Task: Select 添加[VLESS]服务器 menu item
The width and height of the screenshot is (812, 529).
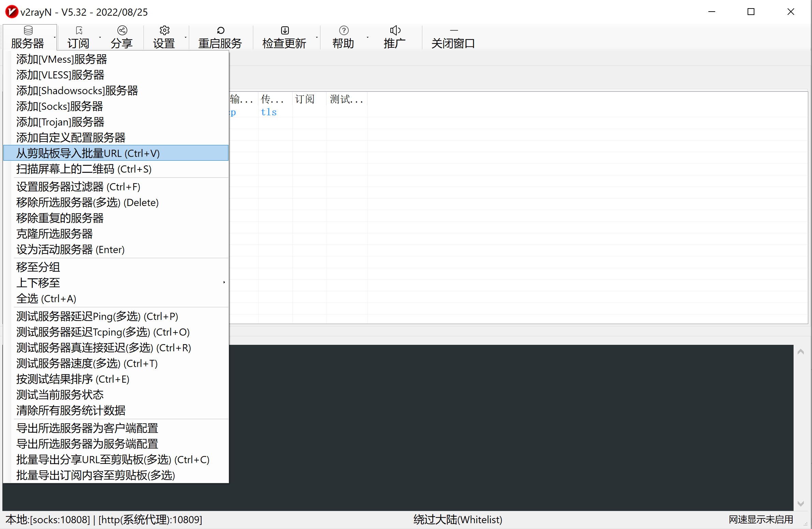Action: [116, 75]
